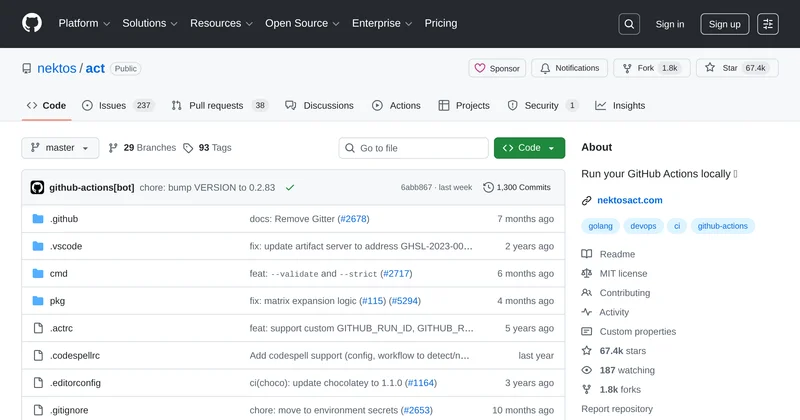Click the Sponsor heart button
Image resolution: width=800 pixels, height=420 pixels.
pyautogui.click(x=497, y=68)
